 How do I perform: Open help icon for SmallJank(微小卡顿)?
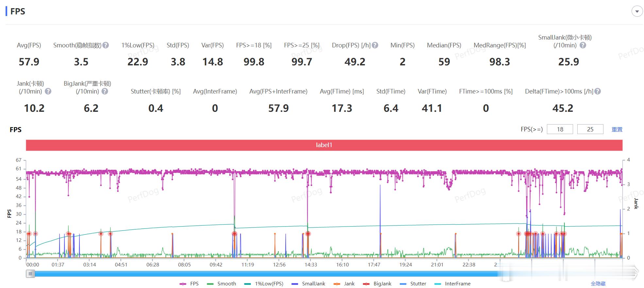click(583, 45)
